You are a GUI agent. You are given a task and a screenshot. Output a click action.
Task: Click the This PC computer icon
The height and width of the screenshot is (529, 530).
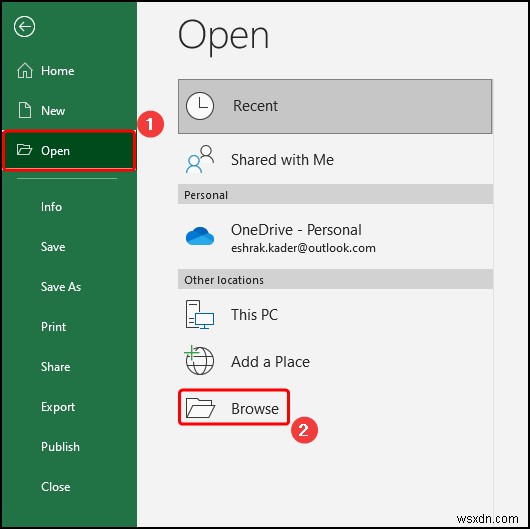point(200,314)
